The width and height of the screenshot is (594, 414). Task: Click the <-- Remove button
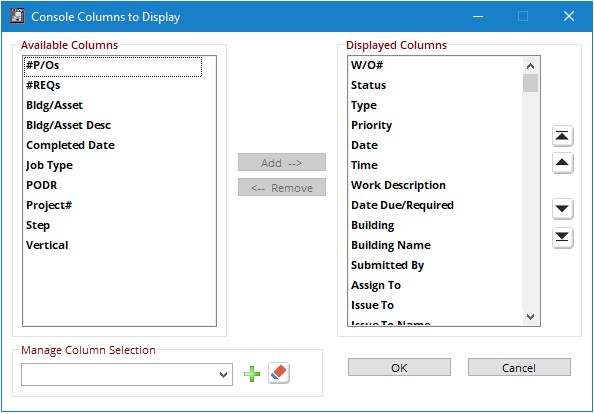pos(282,187)
